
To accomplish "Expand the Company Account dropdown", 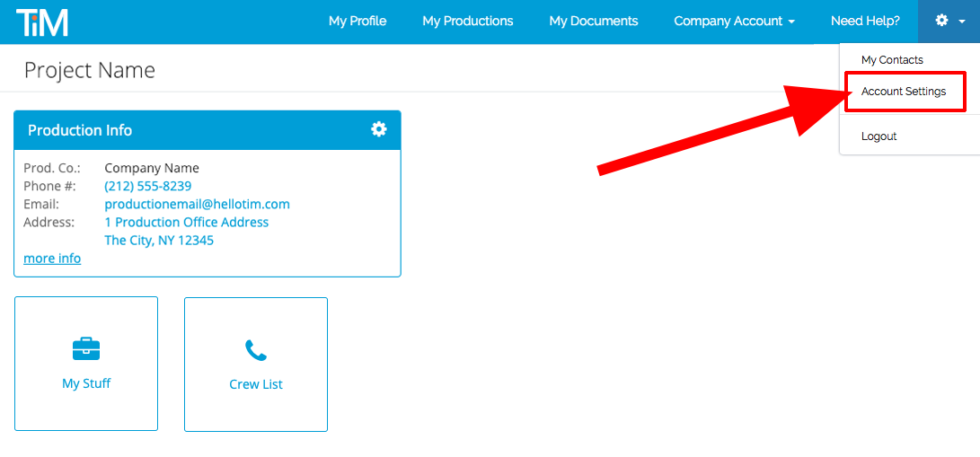I will point(735,22).
